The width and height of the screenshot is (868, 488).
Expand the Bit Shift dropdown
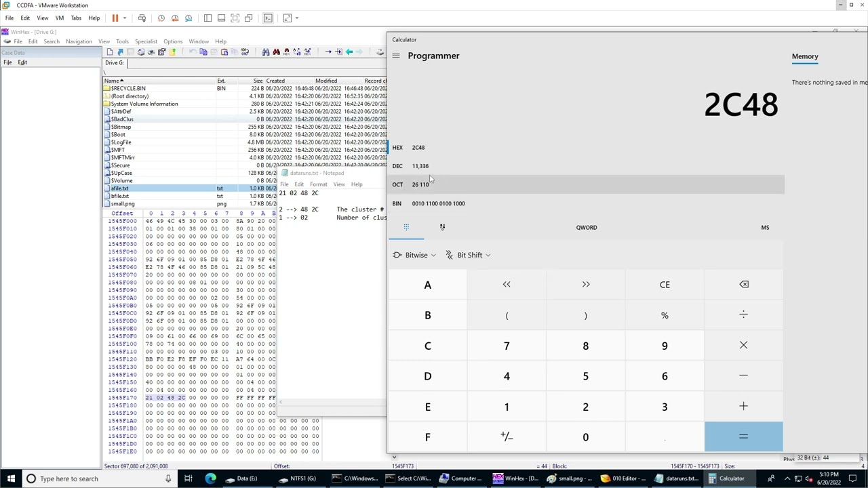468,255
